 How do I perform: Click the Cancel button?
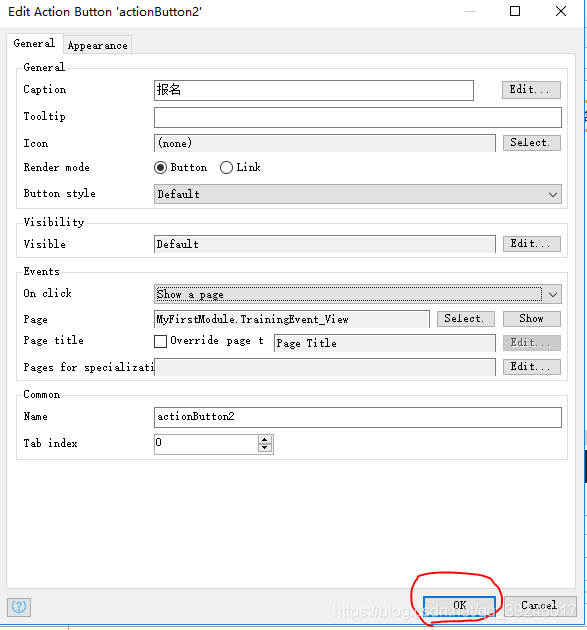[x=539, y=605]
